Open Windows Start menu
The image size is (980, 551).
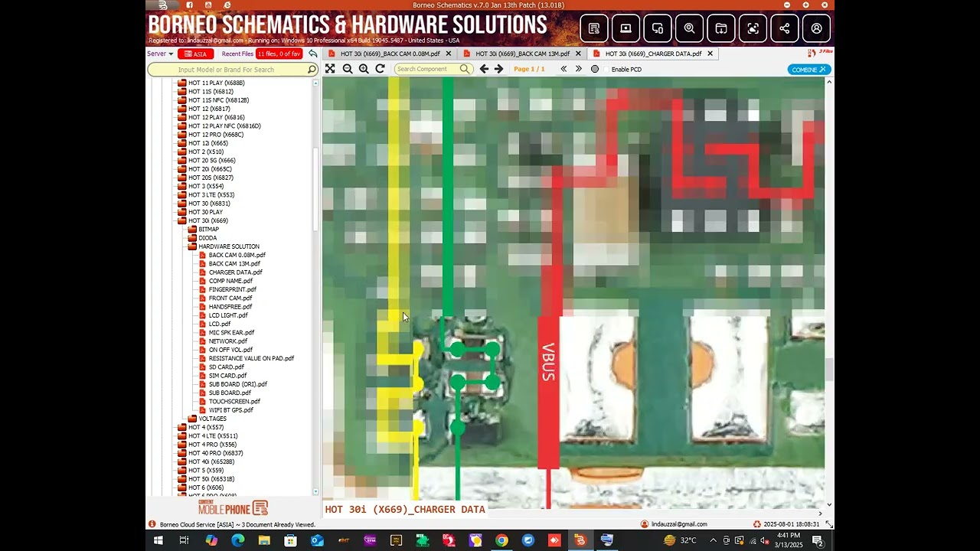point(158,540)
